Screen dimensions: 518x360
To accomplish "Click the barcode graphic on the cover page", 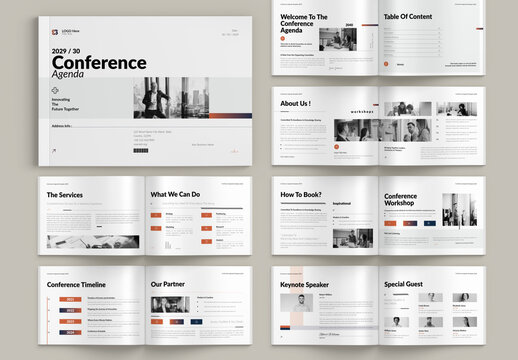I will point(141,151).
